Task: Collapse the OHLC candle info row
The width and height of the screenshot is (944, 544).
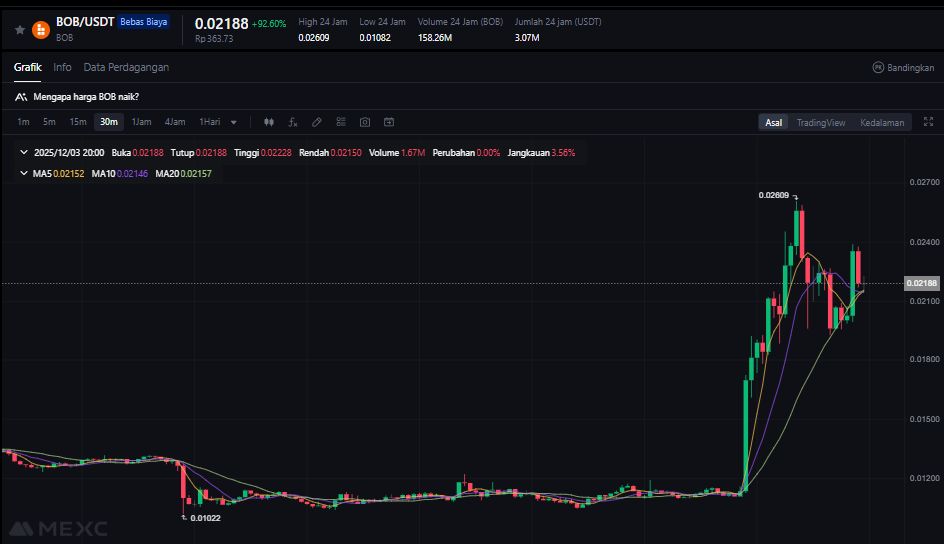Action: click(x=24, y=153)
